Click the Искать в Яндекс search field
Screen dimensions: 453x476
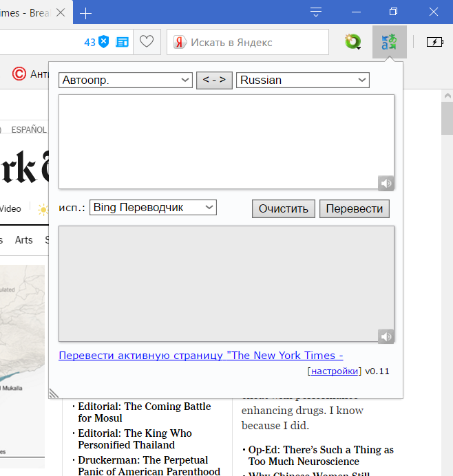pyautogui.click(x=248, y=42)
